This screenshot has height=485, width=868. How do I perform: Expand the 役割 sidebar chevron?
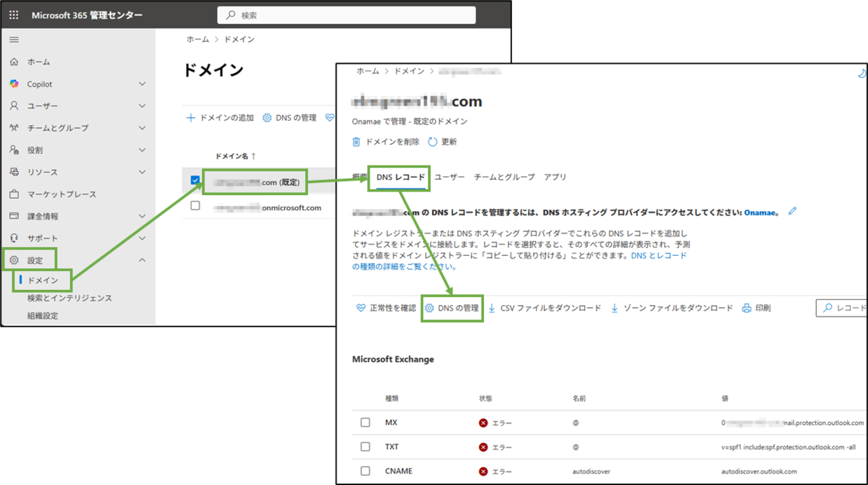[142, 150]
